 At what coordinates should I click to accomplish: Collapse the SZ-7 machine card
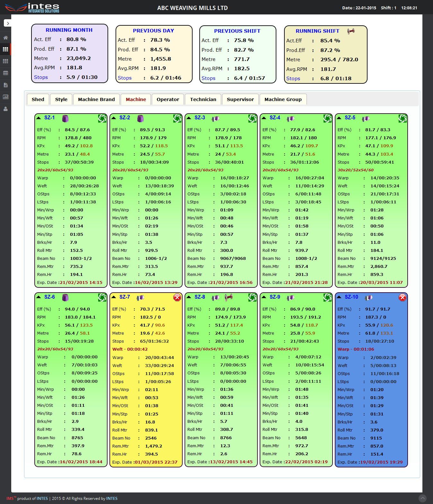114,297
